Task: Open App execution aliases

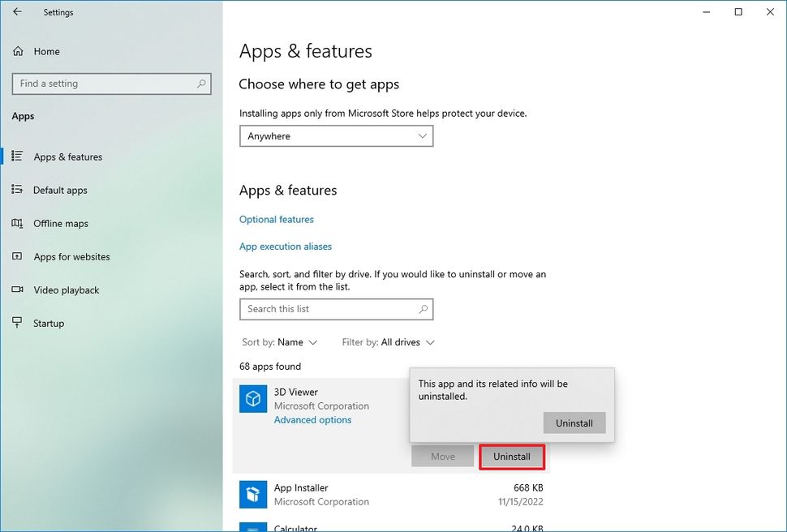Action: point(286,246)
